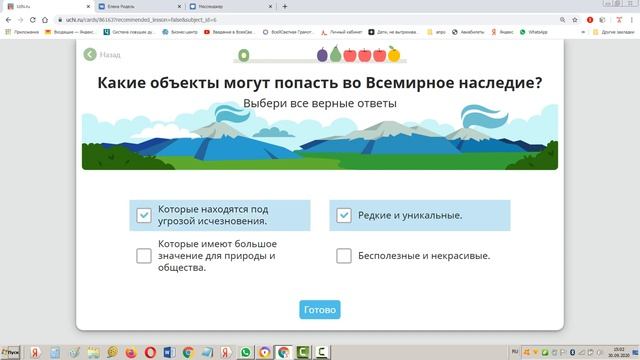This screenshot has height=360, width=640.
Task: Click the RU language indicator in tray
Action: 515,352
